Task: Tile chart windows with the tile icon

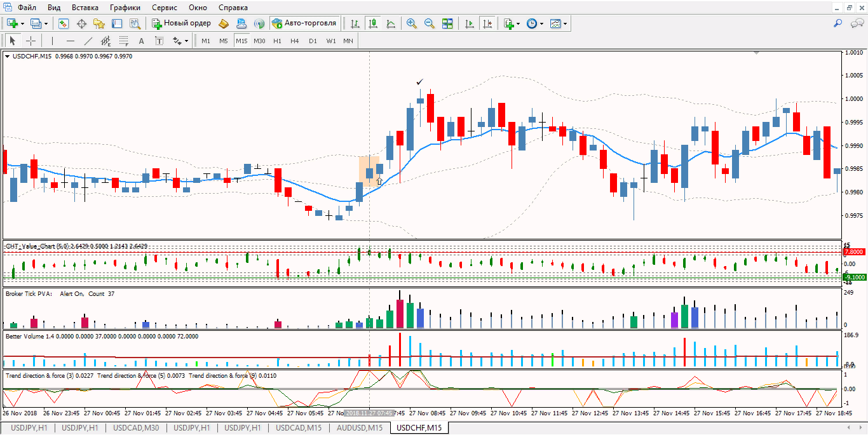Action: tap(447, 23)
